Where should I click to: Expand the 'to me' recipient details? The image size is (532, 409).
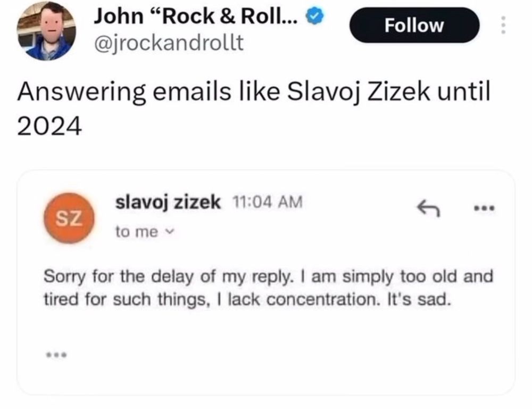[x=134, y=231]
